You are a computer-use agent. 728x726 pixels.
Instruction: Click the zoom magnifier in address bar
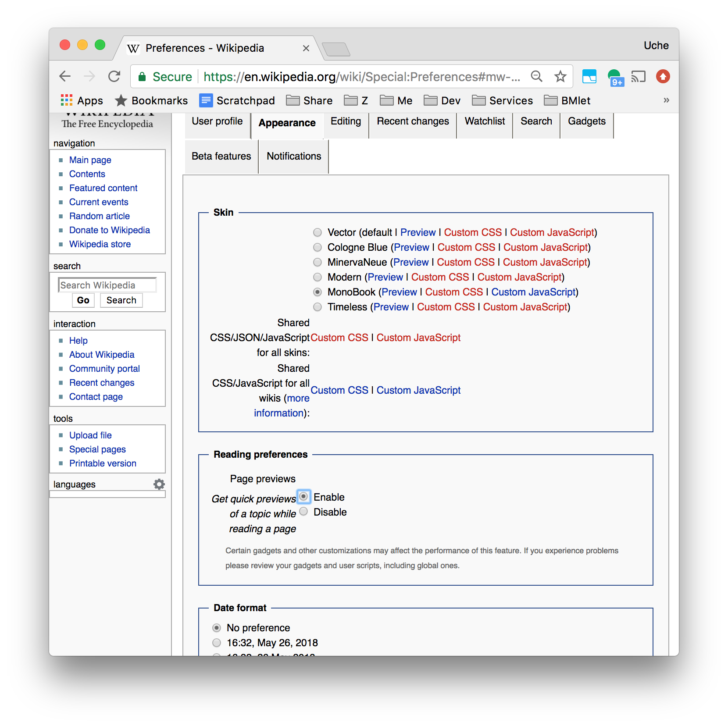pyautogui.click(x=537, y=76)
